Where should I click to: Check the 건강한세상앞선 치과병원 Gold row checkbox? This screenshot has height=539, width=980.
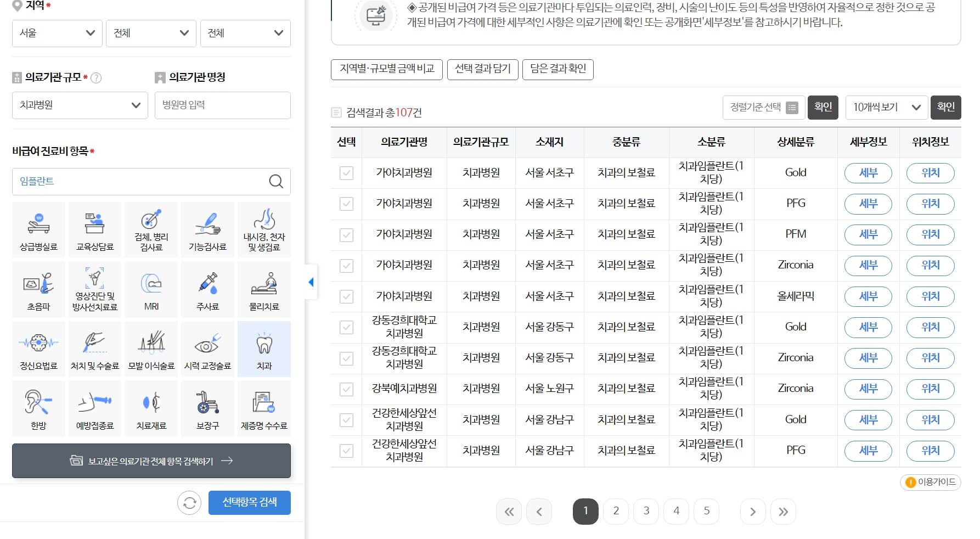pyautogui.click(x=346, y=420)
